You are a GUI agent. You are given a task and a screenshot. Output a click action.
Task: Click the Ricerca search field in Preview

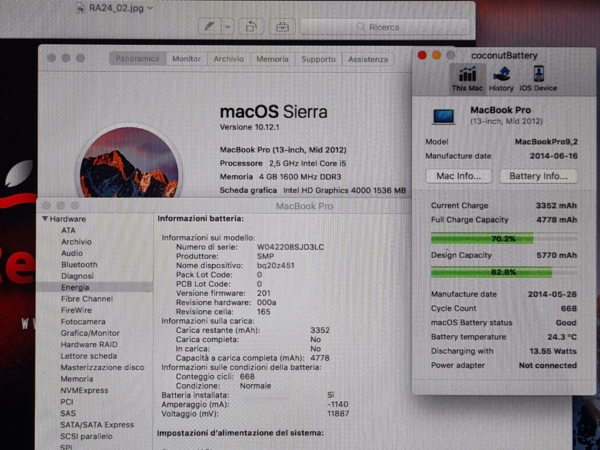coord(385,27)
